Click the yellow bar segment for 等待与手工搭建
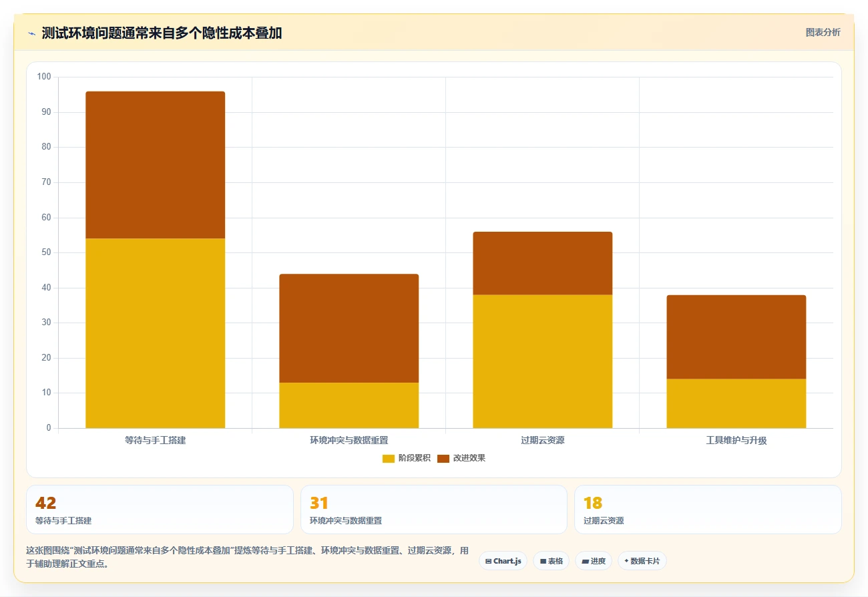 (156, 333)
